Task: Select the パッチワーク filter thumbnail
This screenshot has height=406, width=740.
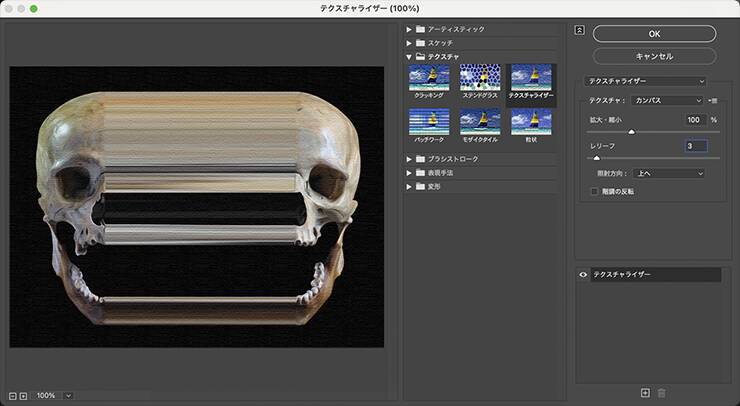Action: pos(428,123)
